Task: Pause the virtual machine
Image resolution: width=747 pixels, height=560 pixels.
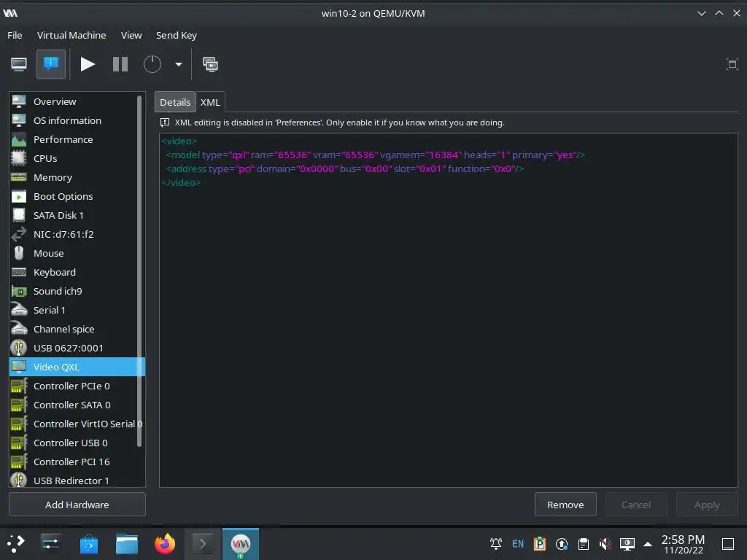Action: [120, 64]
